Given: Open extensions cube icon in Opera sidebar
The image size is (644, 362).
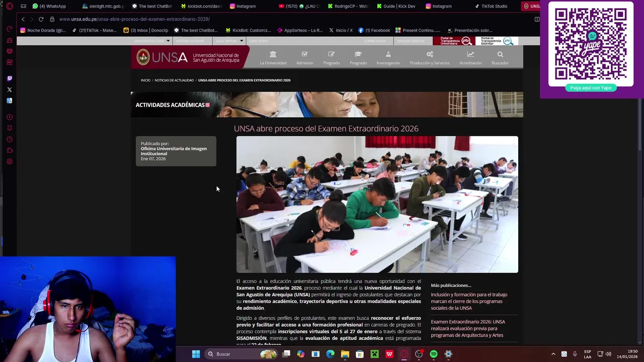Looking at the screenshot, I should click(9, 150).
